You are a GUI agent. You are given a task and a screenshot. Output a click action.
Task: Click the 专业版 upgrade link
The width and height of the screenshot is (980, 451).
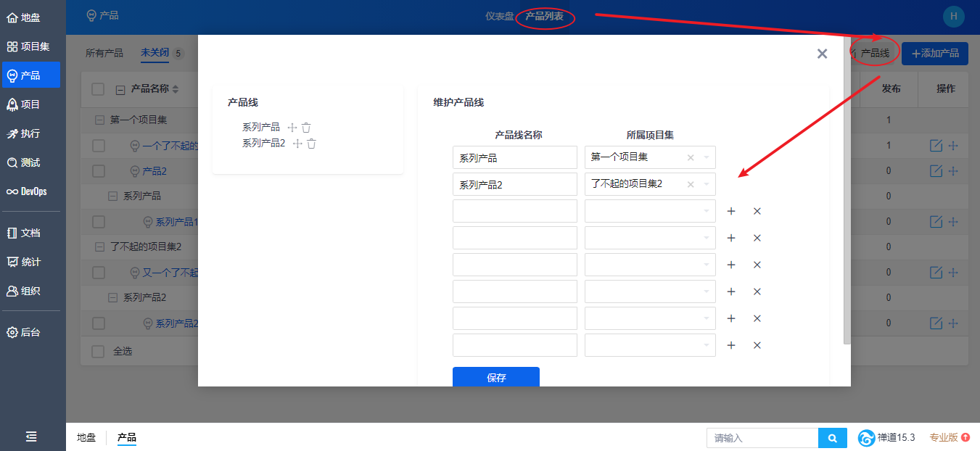coord(950,437)
